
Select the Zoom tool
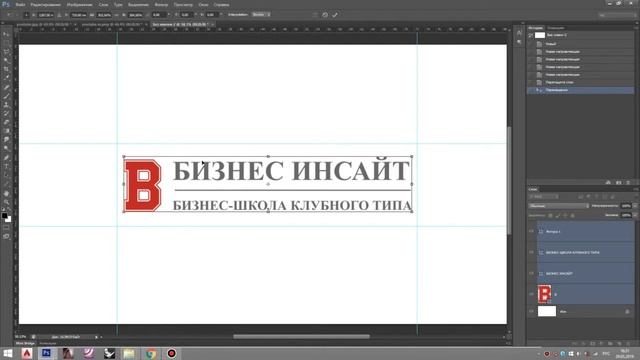click(6, 202)
